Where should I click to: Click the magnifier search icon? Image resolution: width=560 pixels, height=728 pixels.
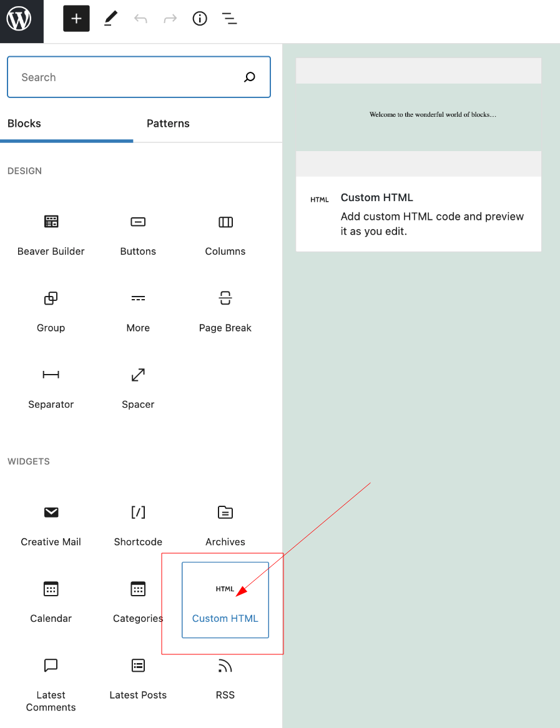tap(250, 77)
